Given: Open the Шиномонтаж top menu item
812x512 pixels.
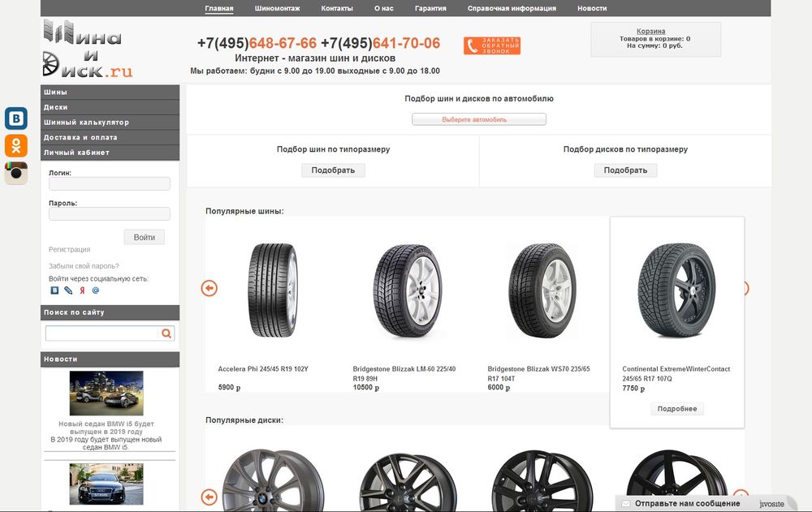Looking at the screenshot, I should [277, 8].
